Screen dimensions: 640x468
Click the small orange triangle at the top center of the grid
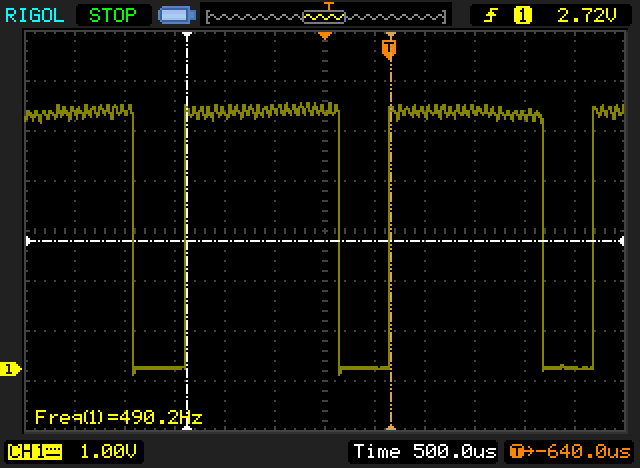click(324, 36)
